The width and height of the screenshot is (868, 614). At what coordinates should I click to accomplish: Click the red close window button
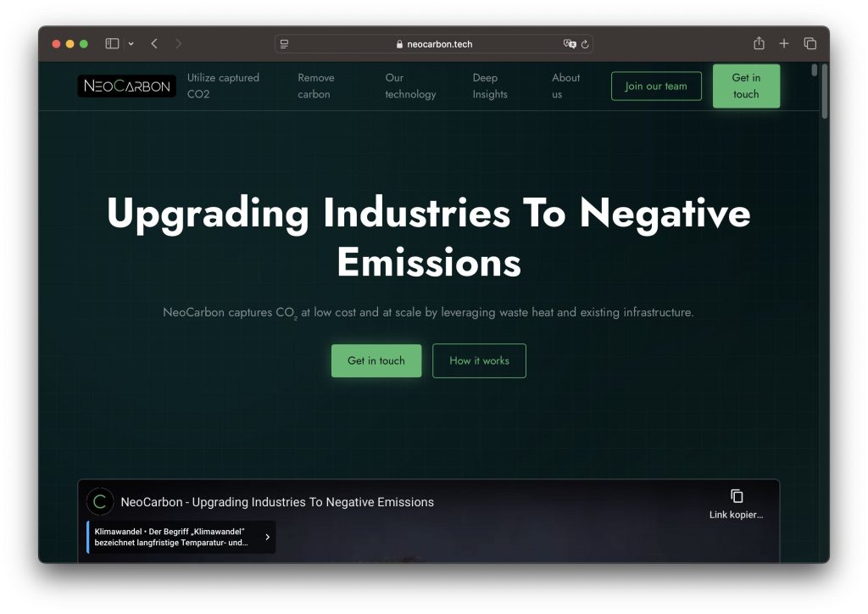(x=56, y=44)
